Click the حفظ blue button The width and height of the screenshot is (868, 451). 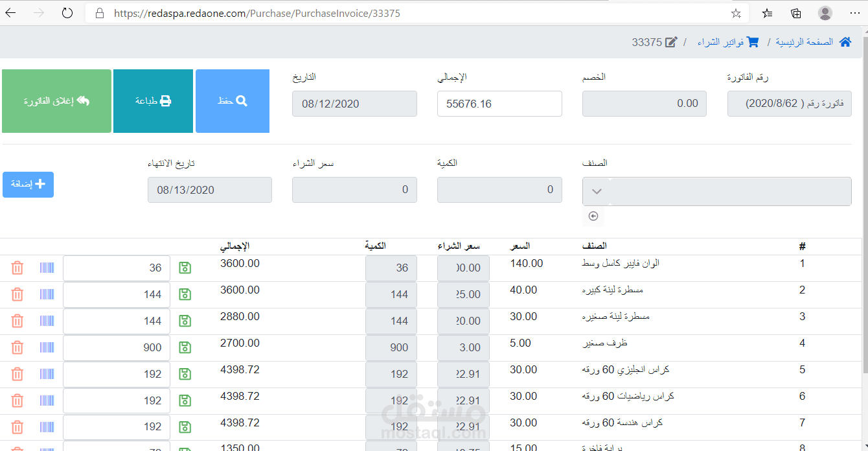tap(233, 101)
